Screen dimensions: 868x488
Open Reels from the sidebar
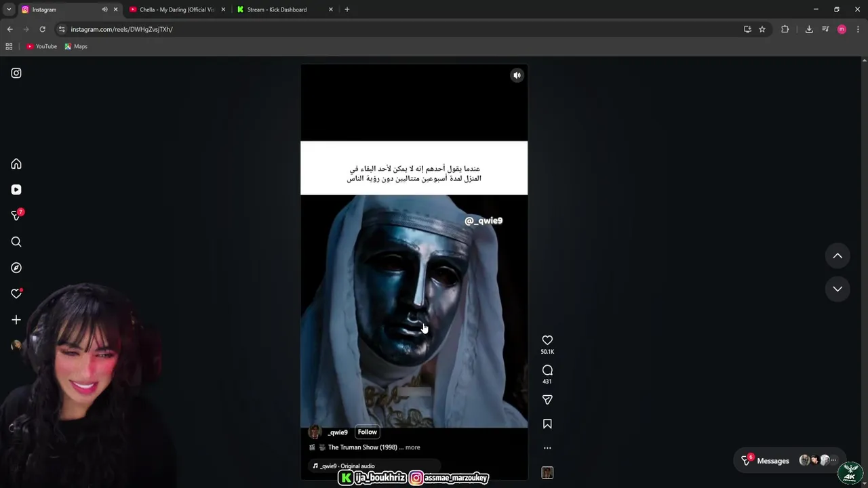16,190
